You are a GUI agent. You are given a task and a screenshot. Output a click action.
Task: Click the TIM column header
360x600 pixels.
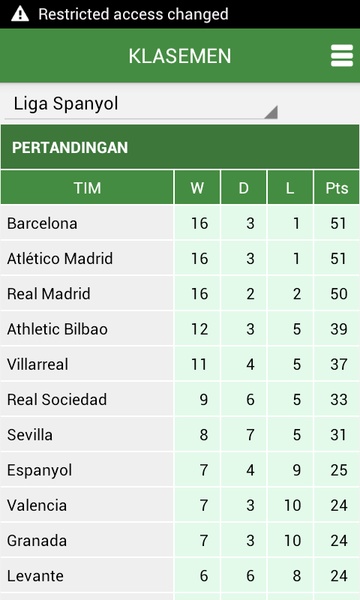(x=87, y=188)
